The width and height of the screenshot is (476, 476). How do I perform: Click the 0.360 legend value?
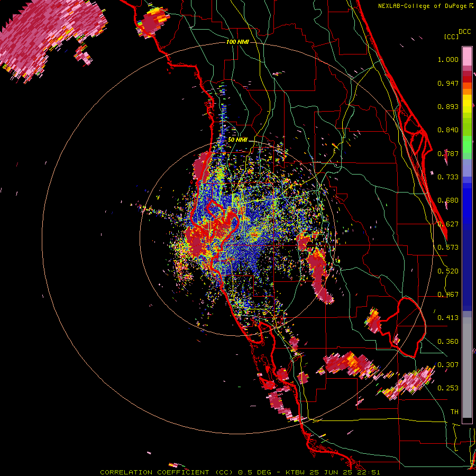[448, 342]
